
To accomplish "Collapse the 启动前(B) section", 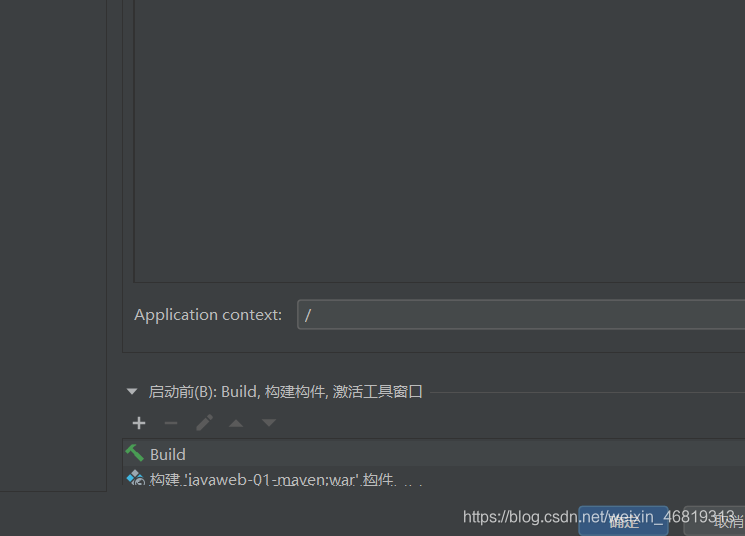I will (132, 392).
